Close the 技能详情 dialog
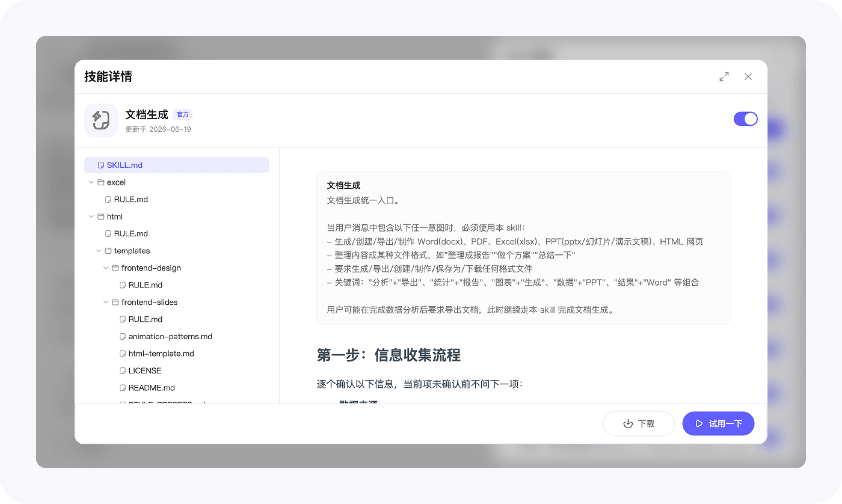 click(748, 76)
